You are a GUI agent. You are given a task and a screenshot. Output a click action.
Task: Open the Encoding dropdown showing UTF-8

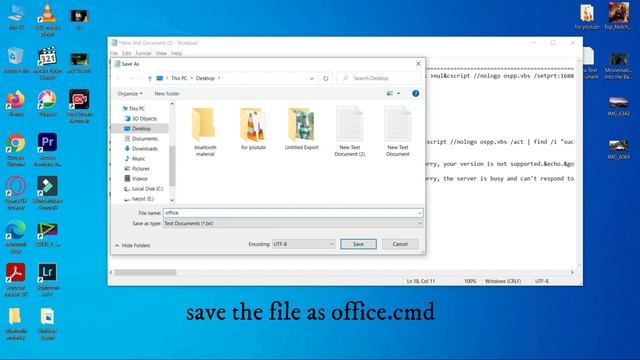point(303,244)
